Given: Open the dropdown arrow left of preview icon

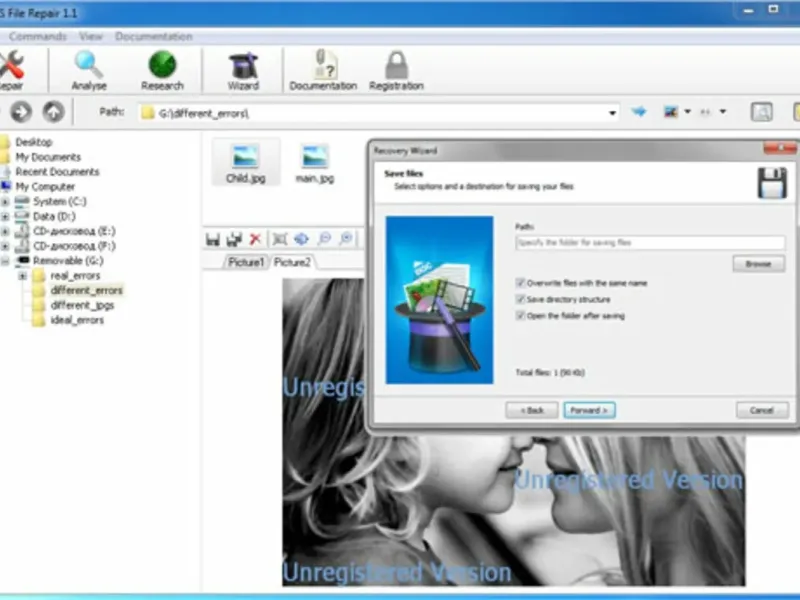Looking at the screenshot, I should [722, 111].
